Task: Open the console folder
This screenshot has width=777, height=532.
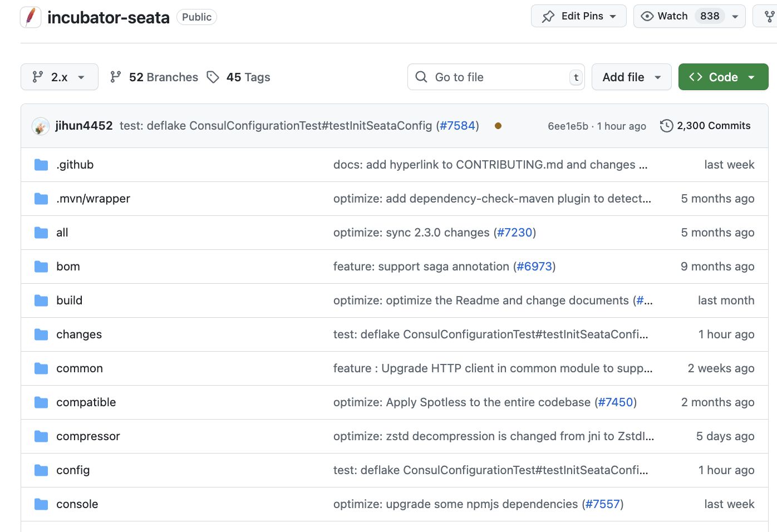Action: 77,504
